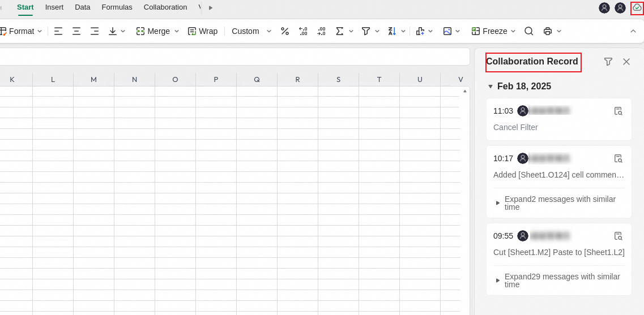Click the Freeze panes icon
This screenshot has width=644, height=315.
[476, 31]
